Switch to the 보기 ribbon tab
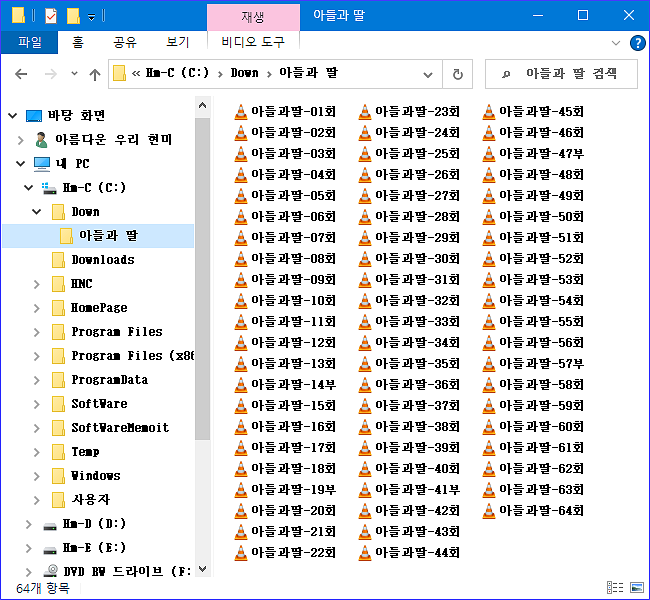This screenshot has height=600, width=650. tap(177, 42)
